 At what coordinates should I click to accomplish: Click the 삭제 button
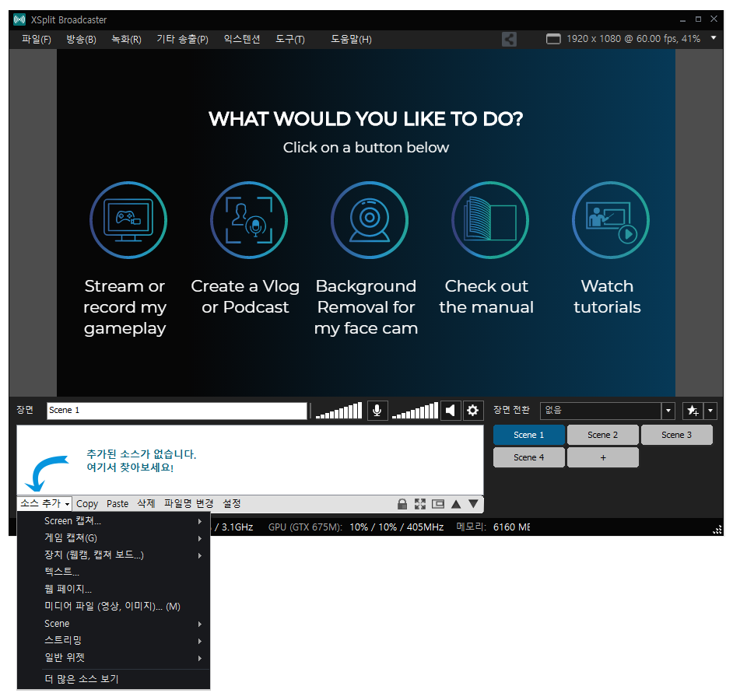coord(146,504)
